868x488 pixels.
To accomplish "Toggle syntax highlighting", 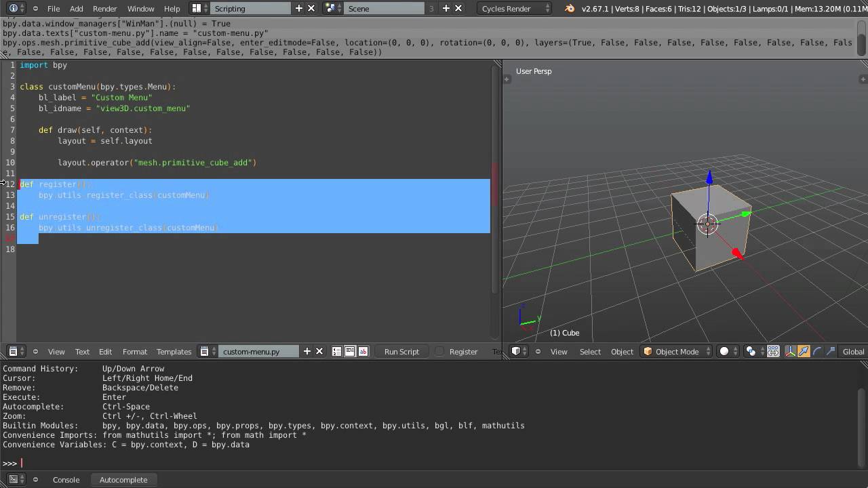I will pyautogui.click(x=363, y=351).
